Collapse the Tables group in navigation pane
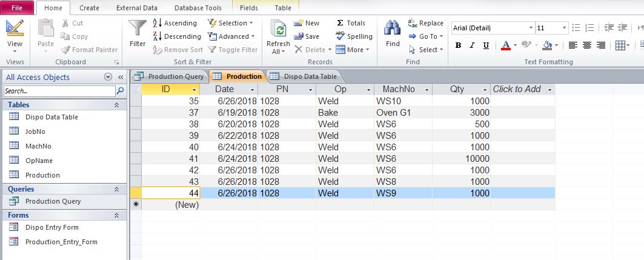 (x=116, y=105)
